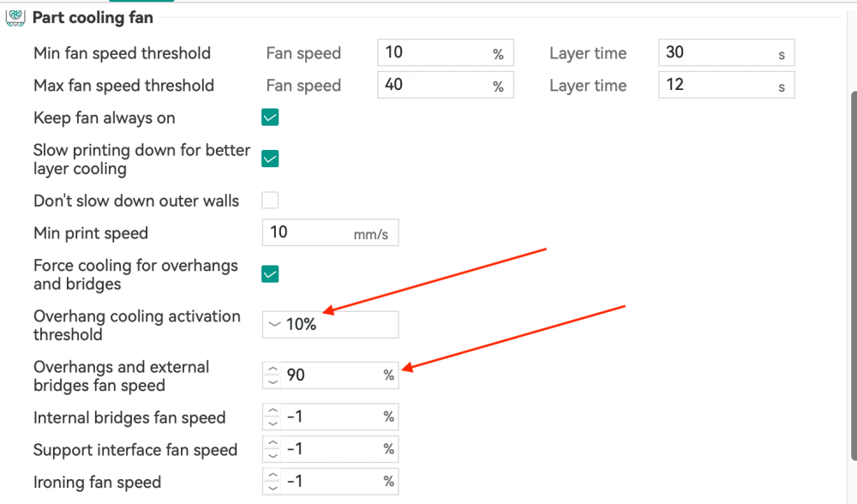Click the min threshold layer time field

point(716,52)
